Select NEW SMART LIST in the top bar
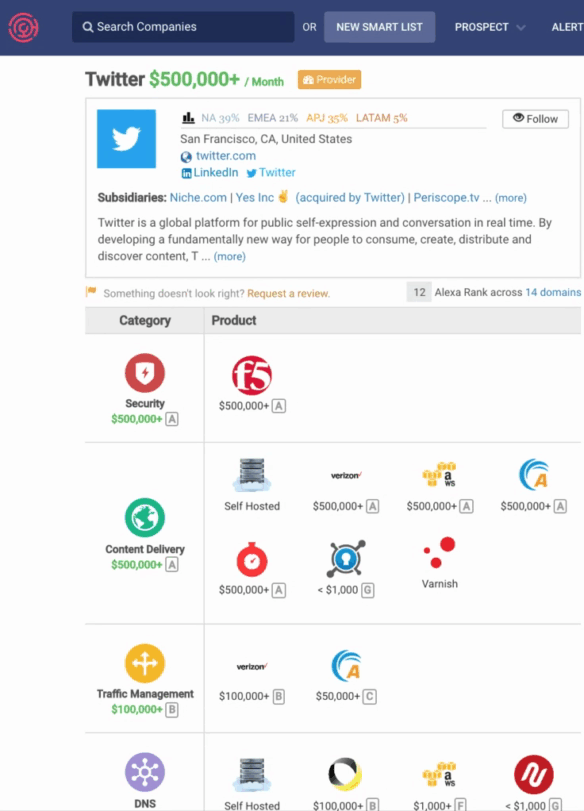The height and width of the screenshot is (811, 584). coord(379,27)
